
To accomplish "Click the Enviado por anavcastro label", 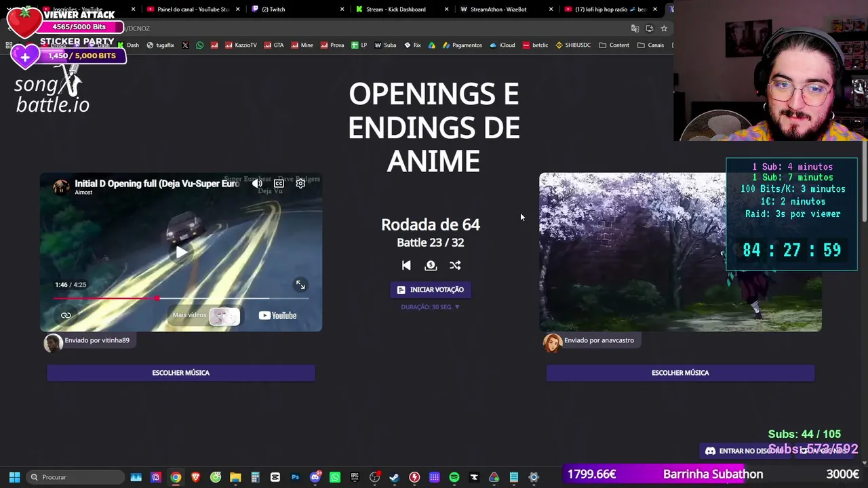I will (599, 340).
